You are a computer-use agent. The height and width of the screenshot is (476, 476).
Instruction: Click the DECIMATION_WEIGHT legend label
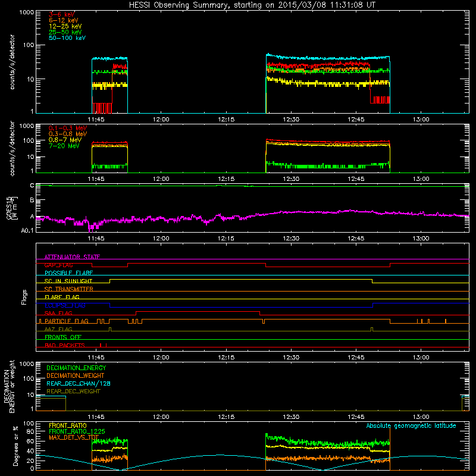[x=76, y=376]
